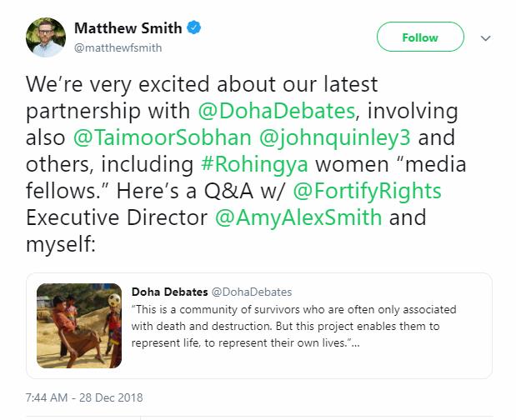The width and height of the screenshot is (516, 420).
Task: Open the Matthew Smith display name
Action: point(128,28)
